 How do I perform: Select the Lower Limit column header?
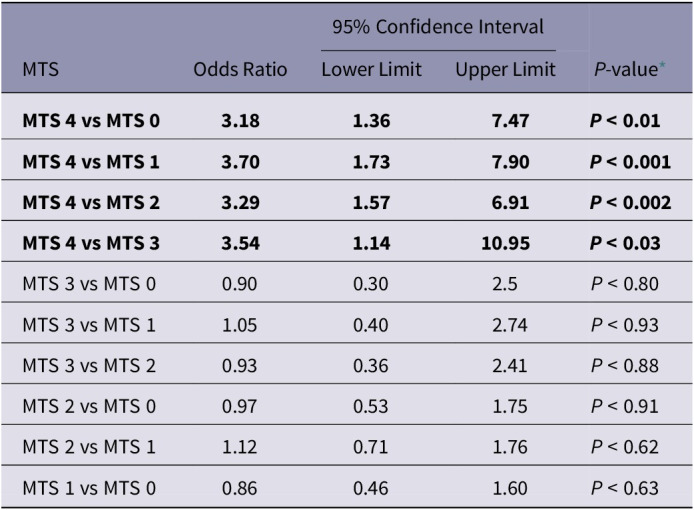[371, 70]
